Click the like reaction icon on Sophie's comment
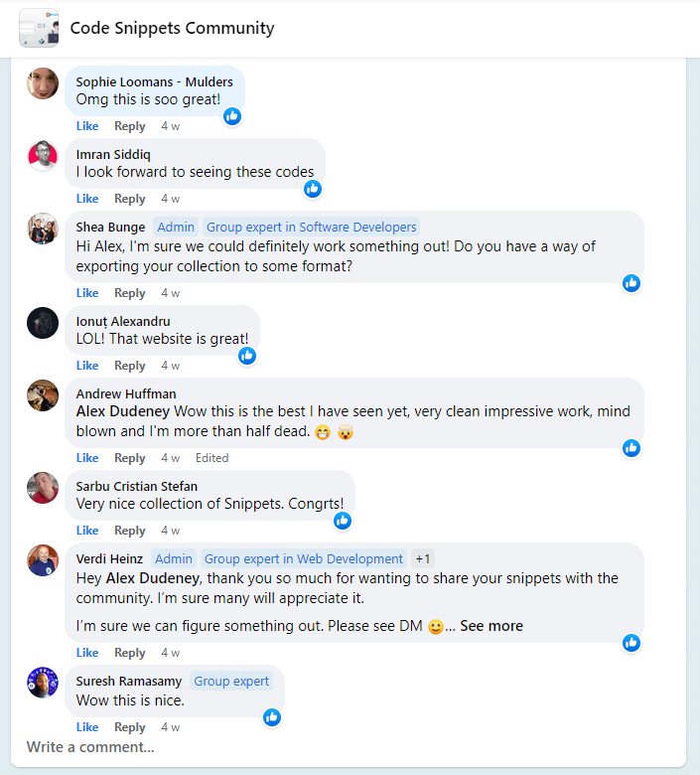This screenshot has width=700, height=775. coord(232,116)
